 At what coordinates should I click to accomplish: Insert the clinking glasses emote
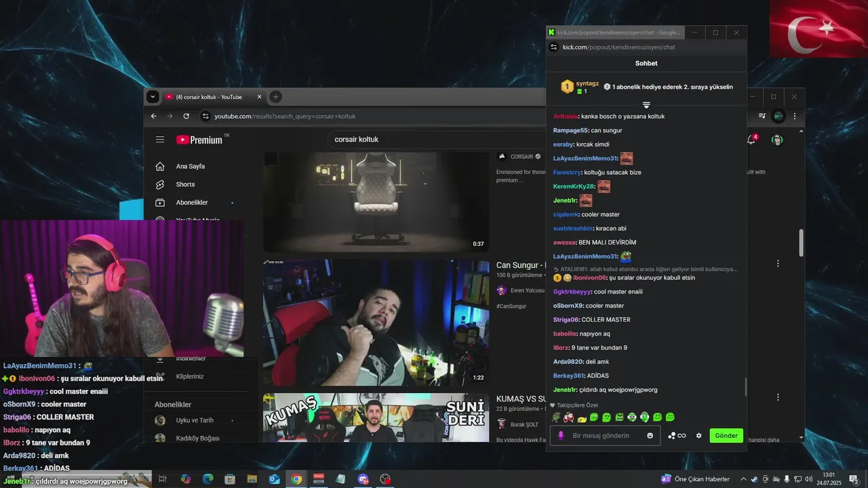(x=569, y=418)
